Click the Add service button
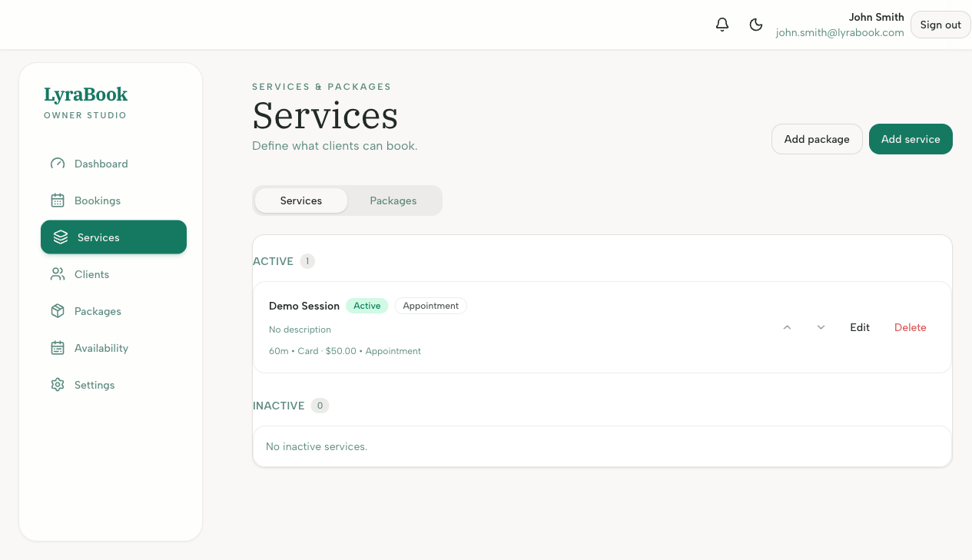This screenshot has width=972, height=560. [911, 139]
